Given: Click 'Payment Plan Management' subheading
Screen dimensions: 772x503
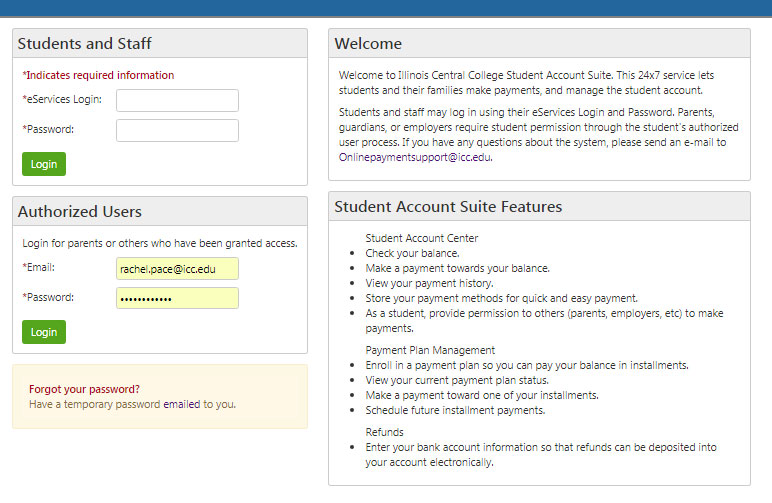Looking at the screenshot, I should (x=430, y=350).
